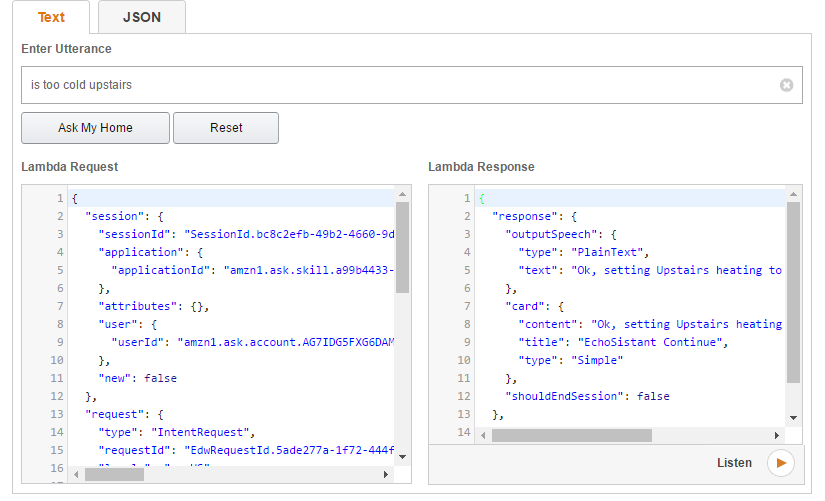Click line number 9 in Lambda Response gutter
825x501 pixels.
point(467,342)
